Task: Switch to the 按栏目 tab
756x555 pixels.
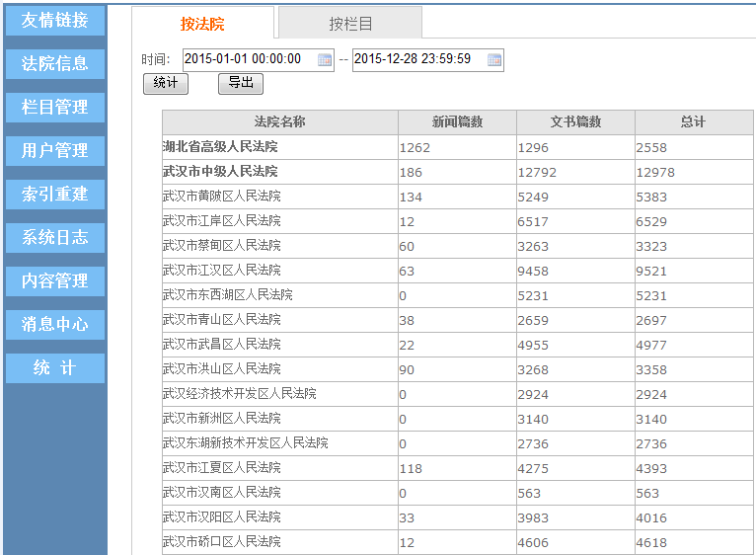Action: click(350, 24)
